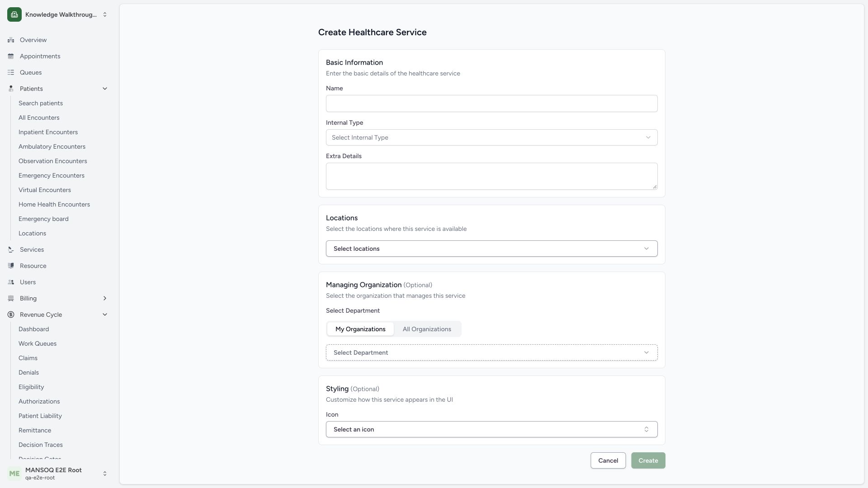This screenshot has width=868, height=488.
Task: Open the Select Department dropdown
Action: tap(491, 352)
